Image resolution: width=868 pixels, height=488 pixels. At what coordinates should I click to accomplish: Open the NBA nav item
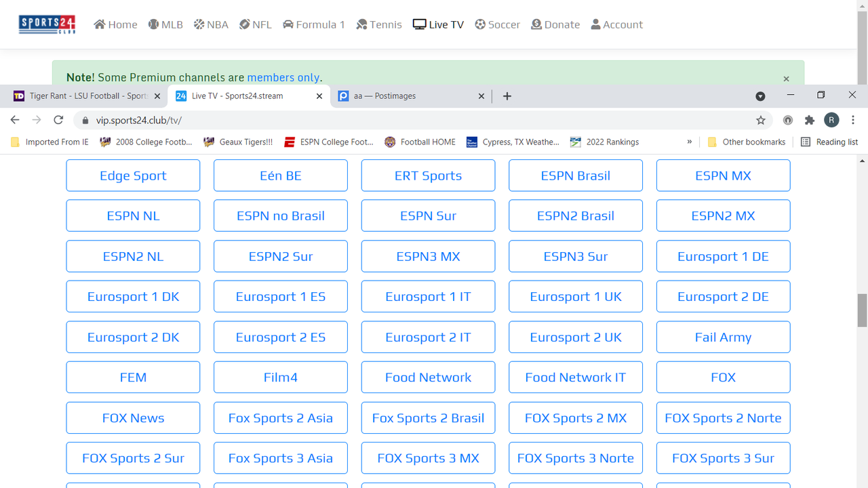(x=211, y=24)
